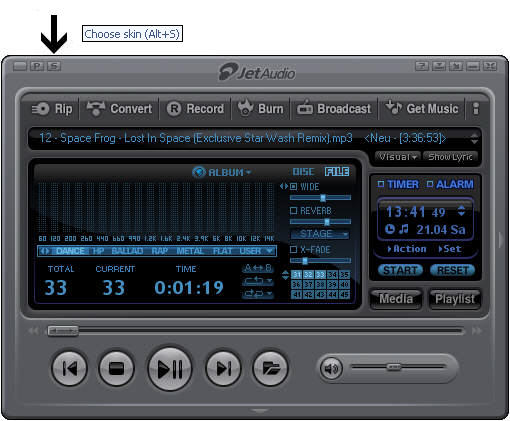Image resolution: width=510 pixels, height=421 pixels.
Task: Click the Record toolbar button
Action: (x=195, y=109)
